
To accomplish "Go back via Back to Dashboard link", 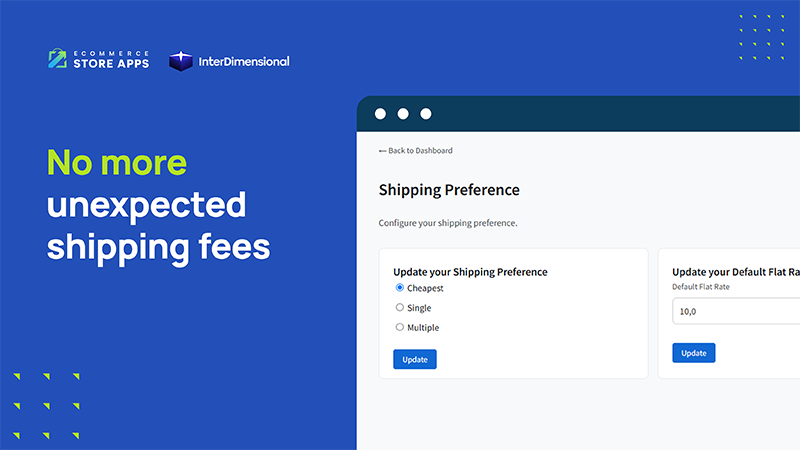I will point(420,151).
